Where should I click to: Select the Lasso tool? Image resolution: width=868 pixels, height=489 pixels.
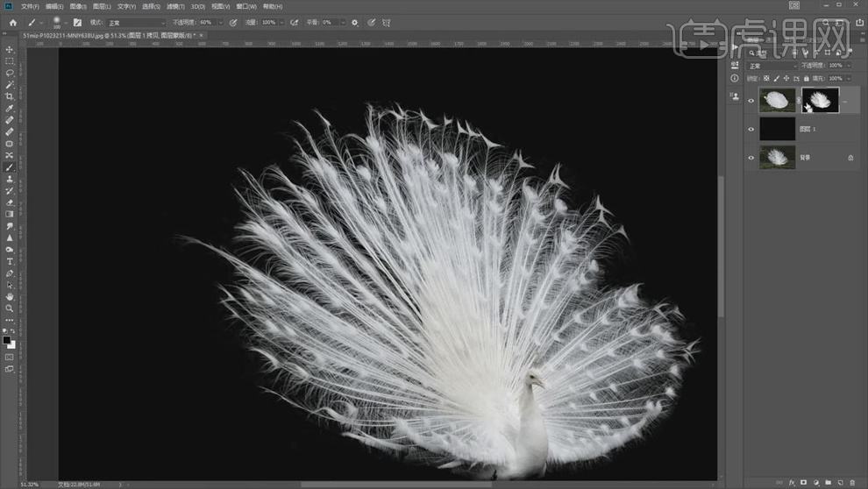[x=10, y=73]
